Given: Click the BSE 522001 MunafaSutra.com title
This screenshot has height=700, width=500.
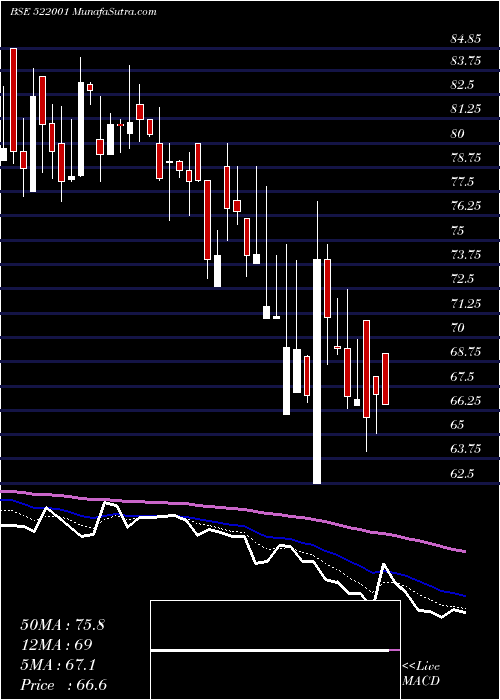Looking at the screenshot, I should point(83,12).
